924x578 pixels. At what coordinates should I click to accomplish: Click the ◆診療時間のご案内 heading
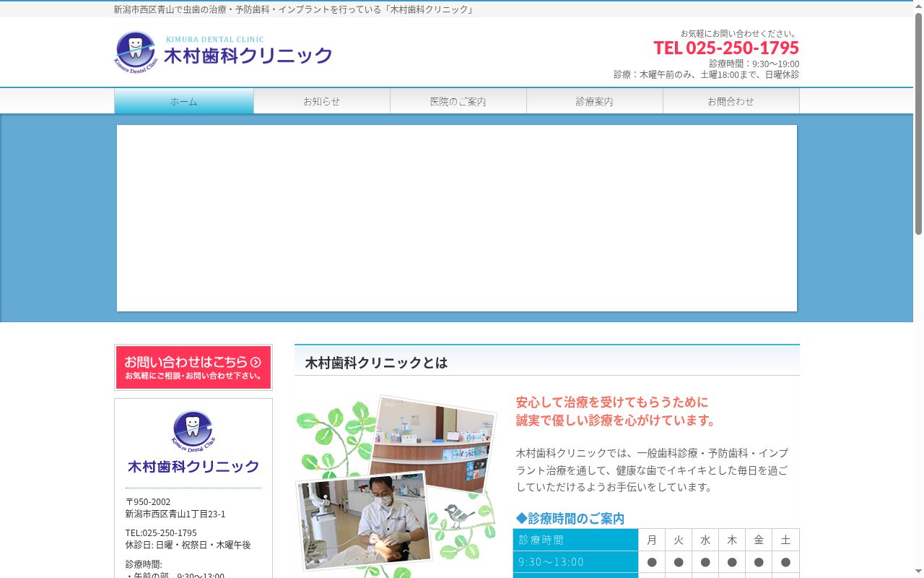pos(570,519)
